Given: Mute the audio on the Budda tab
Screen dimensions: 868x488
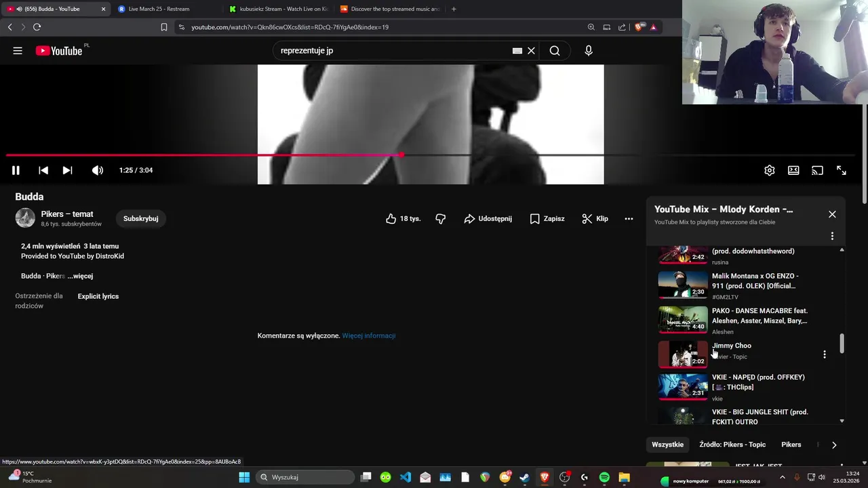Looking at the screenshot, I should (x=19, y=9).
